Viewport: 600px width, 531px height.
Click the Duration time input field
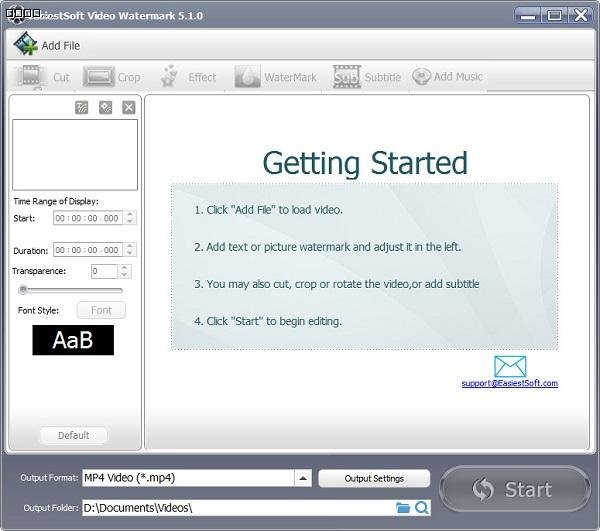point(88,250)
